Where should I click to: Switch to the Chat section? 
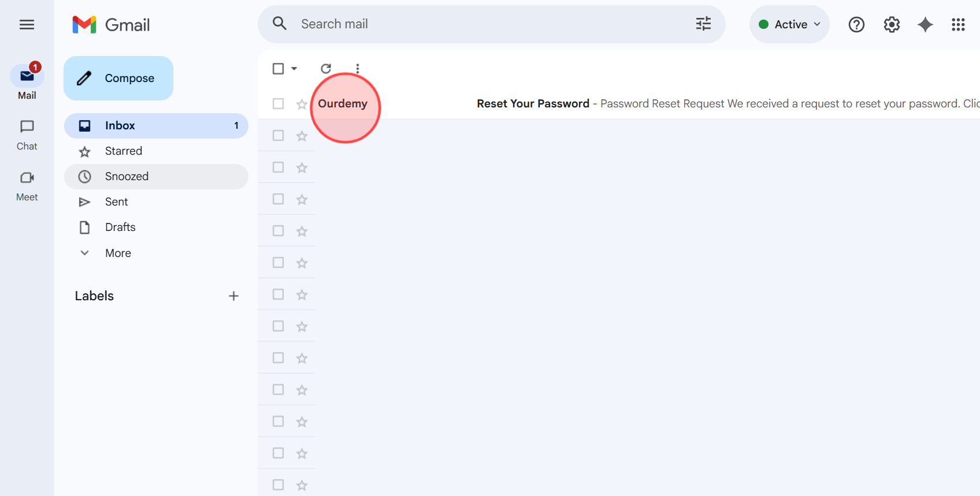[x=27, y=134]
